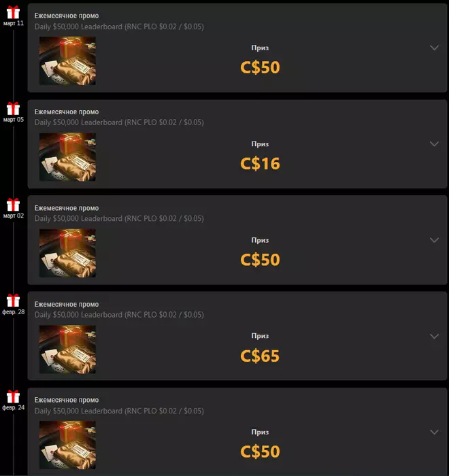Click the gift icon dated март 05

(x=13, y=108)
